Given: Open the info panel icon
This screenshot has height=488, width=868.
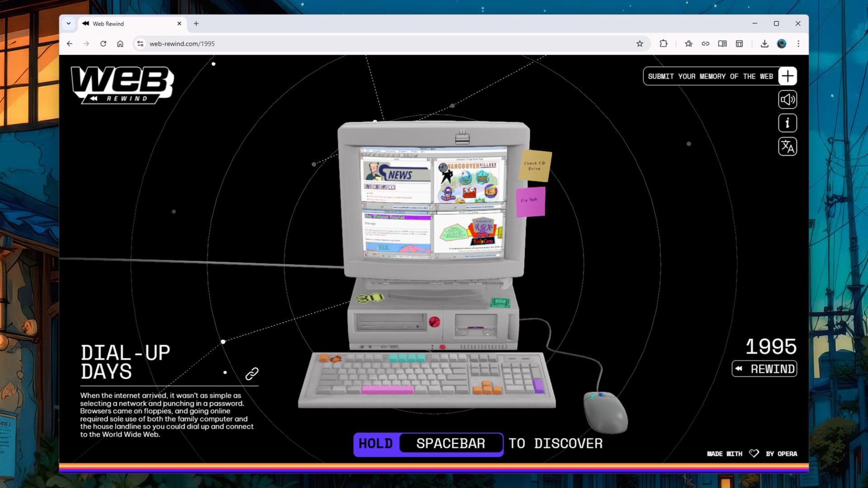Looking at the screenshot, I should (787, 123).
